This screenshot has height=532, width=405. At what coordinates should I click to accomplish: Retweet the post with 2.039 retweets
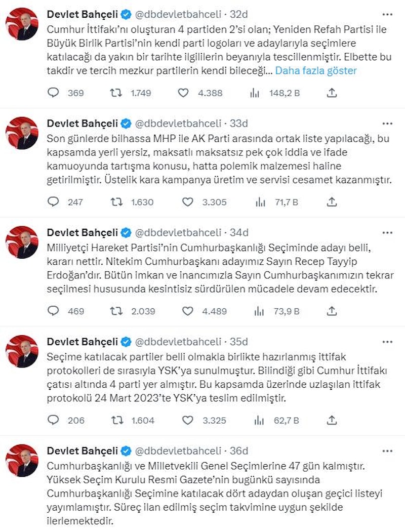point(116,311)
